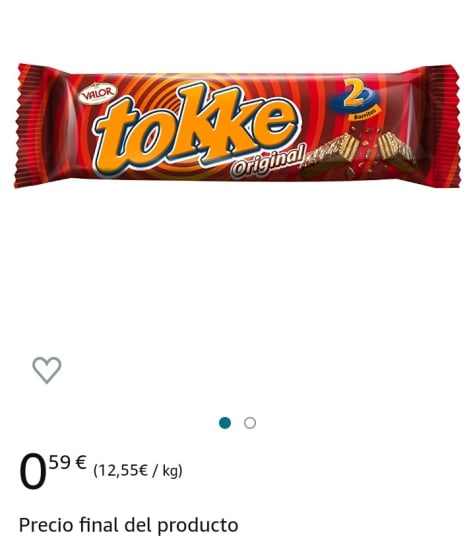The image size is (475, 541).
Task: Click the 12,55€ / kg unit price
Action: (x=138, y=471)
